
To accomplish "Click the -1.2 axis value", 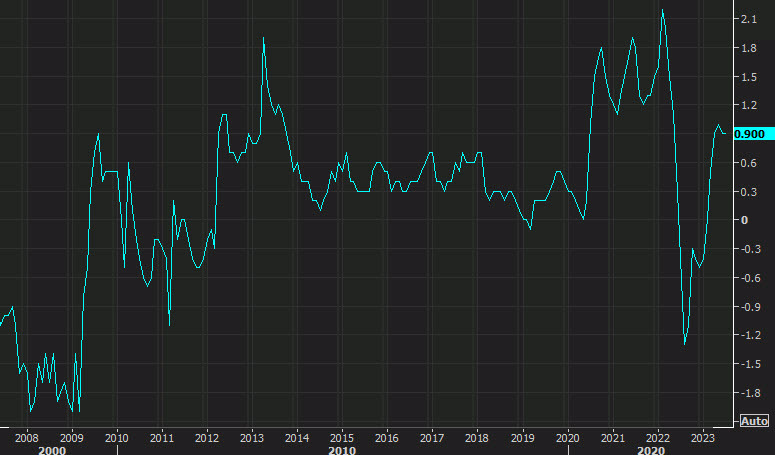I will pos(750,335).
